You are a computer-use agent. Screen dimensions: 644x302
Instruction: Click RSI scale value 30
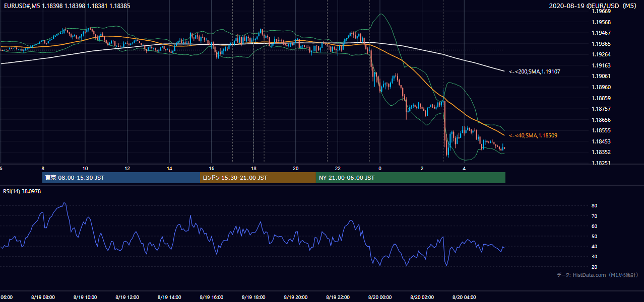pyautogui.click(x=594, y=257)
